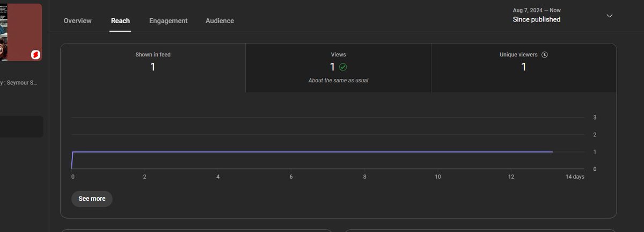This screenshot has height=232, width=644.
Task: Open the Audience tab
Action: [x=219, y=21]
